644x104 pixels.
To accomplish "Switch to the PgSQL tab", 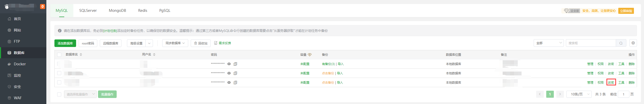I will coord(165,11).
